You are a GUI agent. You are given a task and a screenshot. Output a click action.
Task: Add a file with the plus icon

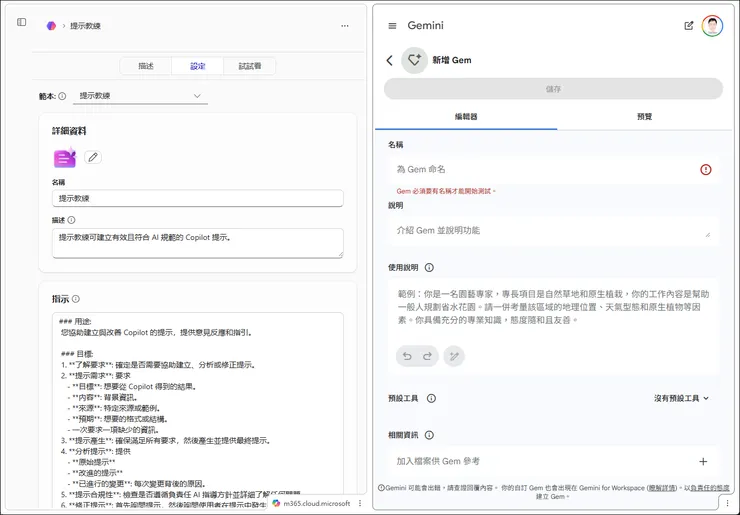tap(703, 462)
